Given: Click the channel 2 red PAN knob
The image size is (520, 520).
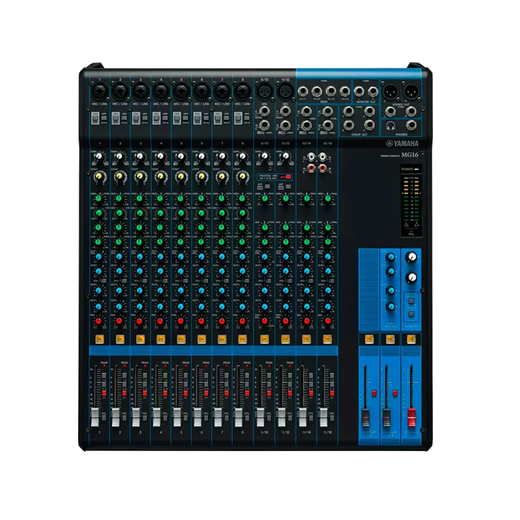Looking at the screenshot, I should coord(119,321).
